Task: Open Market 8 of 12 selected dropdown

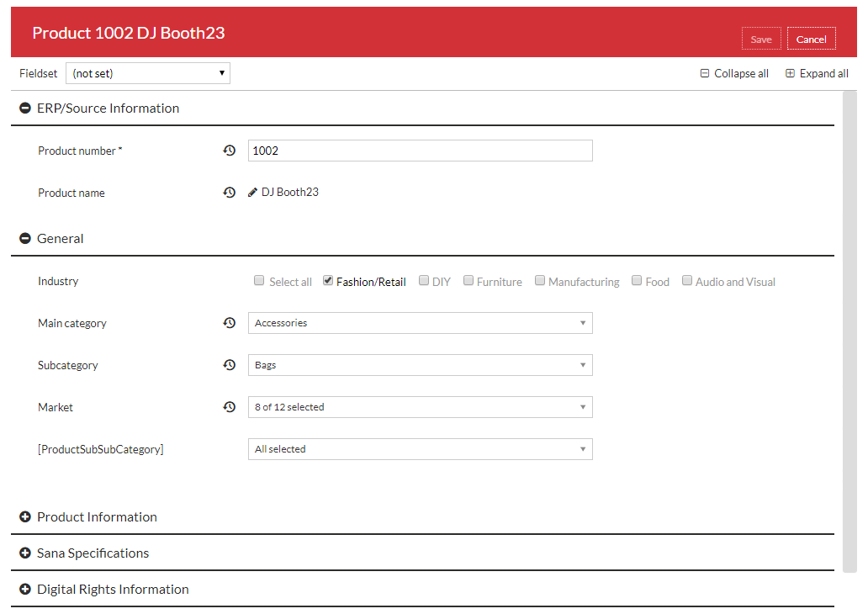Action: [x=421, y=407]
